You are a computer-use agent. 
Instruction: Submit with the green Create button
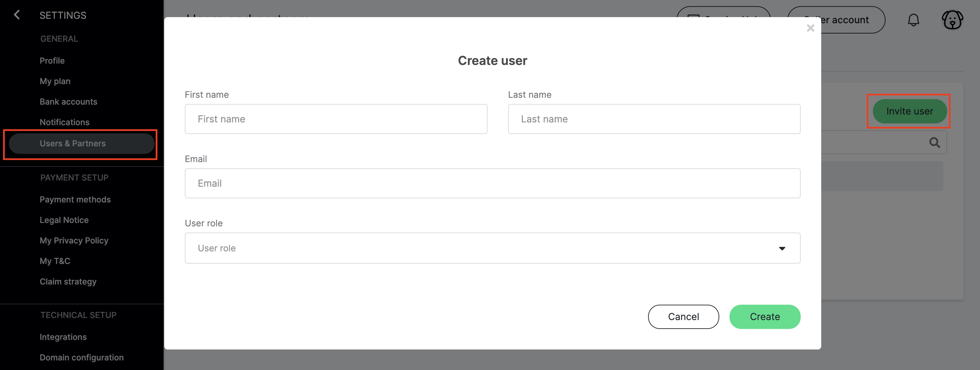[x=765, y=316]
